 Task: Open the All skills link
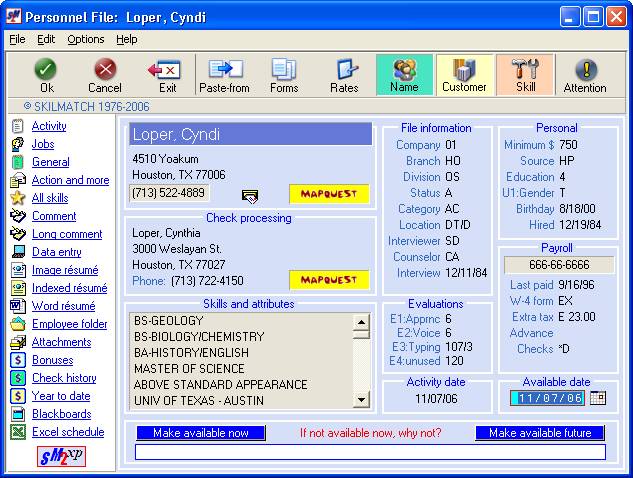[50, 198]
